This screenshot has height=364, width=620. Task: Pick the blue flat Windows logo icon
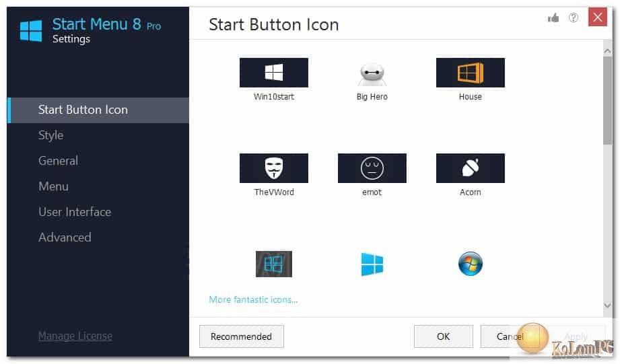tap(372, 264)
